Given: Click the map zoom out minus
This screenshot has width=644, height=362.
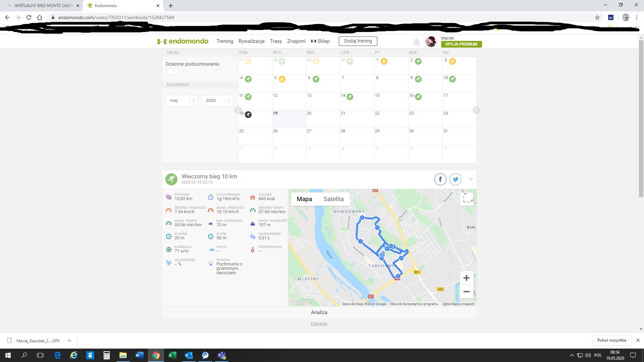Looking at the screenshot, I should tap(466, 292).
